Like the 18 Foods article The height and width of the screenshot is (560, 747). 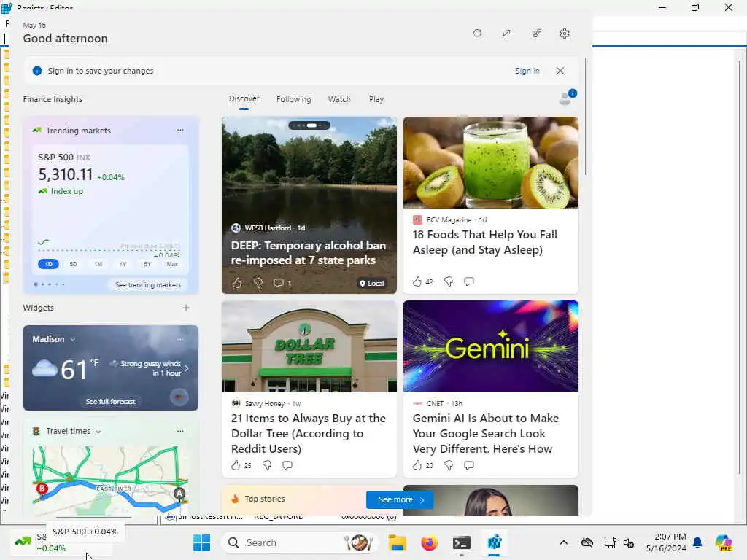point(417,281)
